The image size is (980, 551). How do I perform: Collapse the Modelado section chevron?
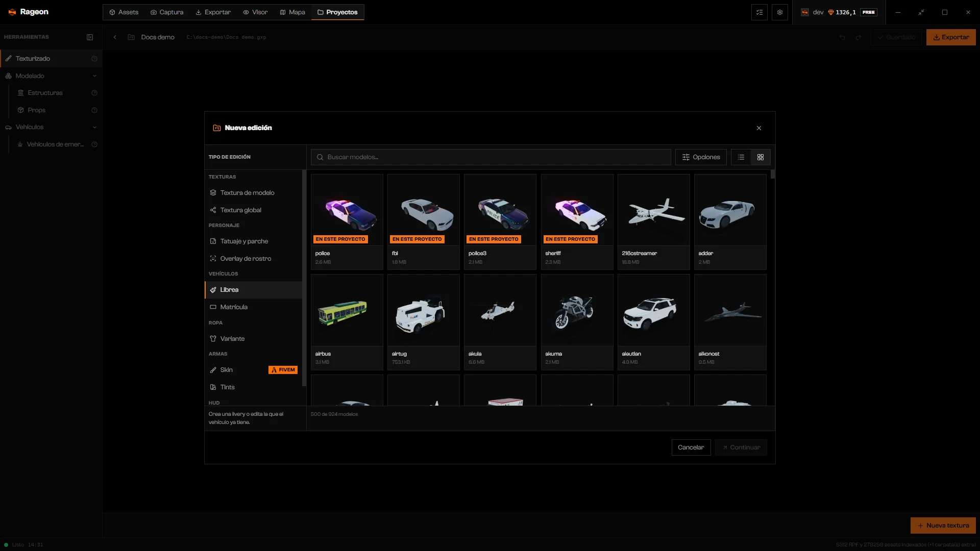[x=94, y=76]
